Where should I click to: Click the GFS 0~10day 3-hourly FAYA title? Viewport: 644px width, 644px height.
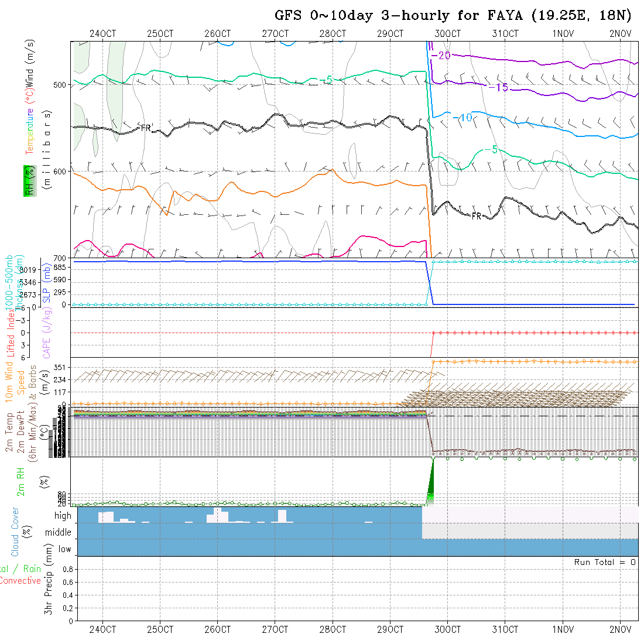pos(453,16)
